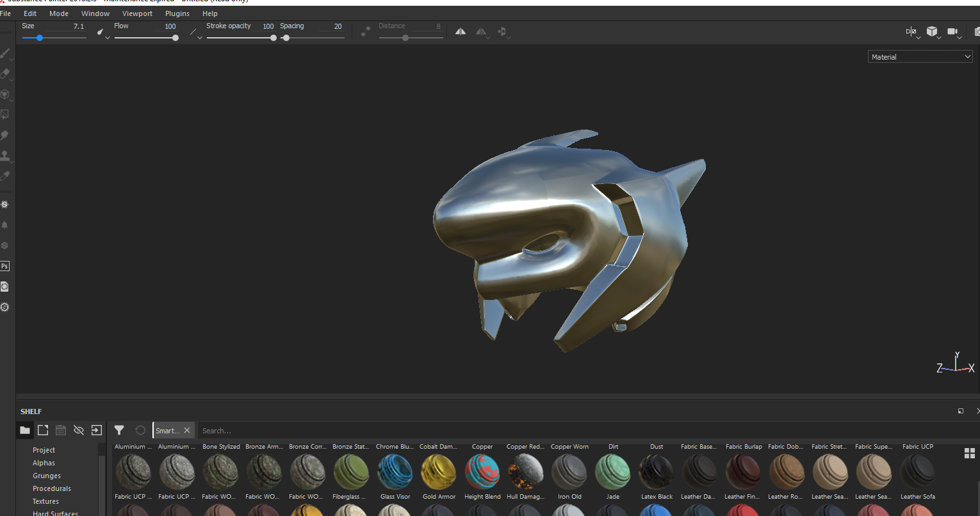The height and width of the screenshot is (516, 980).
Task: Toggle the symmetry mirror triangles button
Action: point(461,31)
